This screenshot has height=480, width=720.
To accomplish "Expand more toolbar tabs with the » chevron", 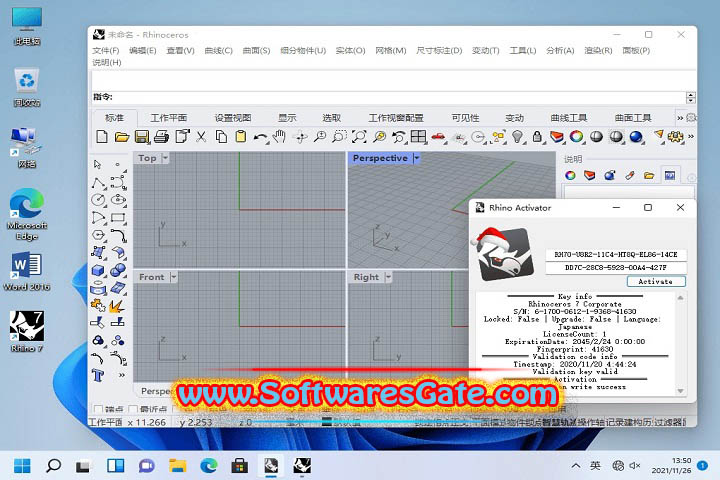I will pos(680,118).
